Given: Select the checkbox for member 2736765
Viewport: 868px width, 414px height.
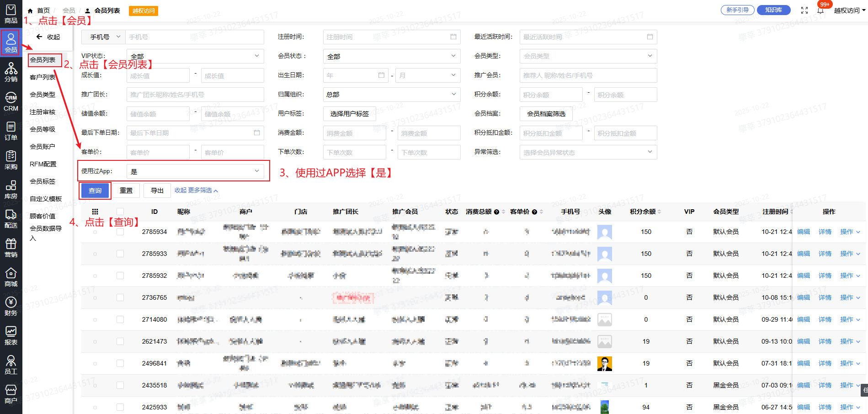Looking at the screenshot, I should (x=120, y=297).
